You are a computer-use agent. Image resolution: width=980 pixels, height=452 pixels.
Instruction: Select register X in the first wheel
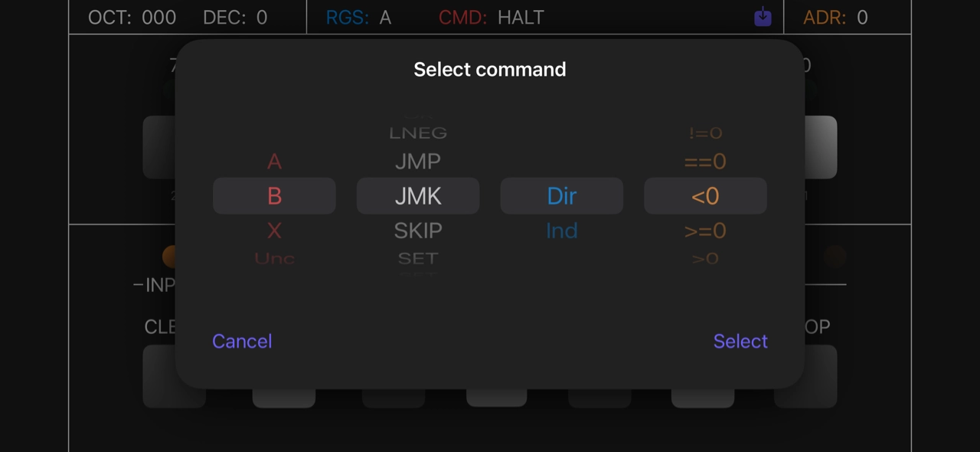click(274, 231)
